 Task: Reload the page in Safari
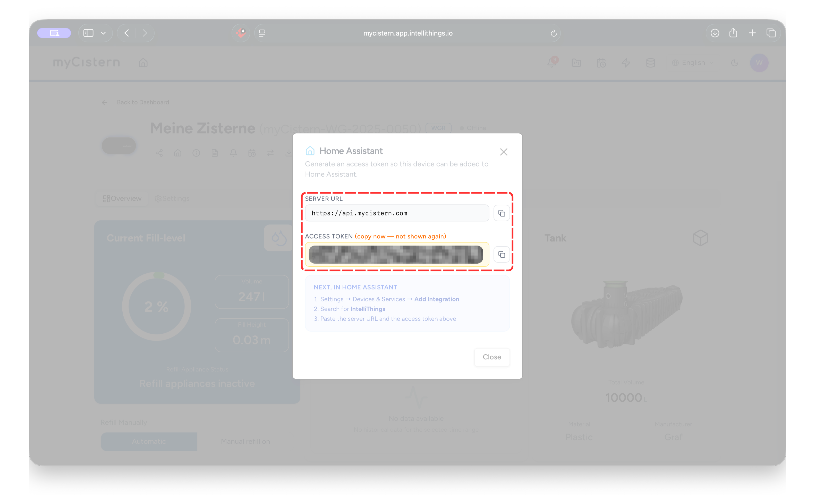coord(554,33)
